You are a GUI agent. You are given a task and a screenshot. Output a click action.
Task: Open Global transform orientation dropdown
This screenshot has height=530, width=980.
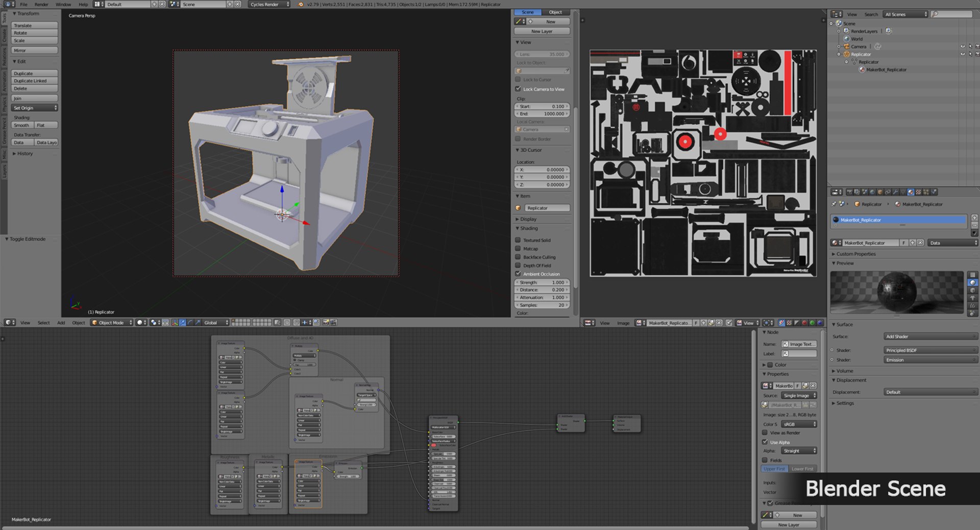tap(216, 323)
